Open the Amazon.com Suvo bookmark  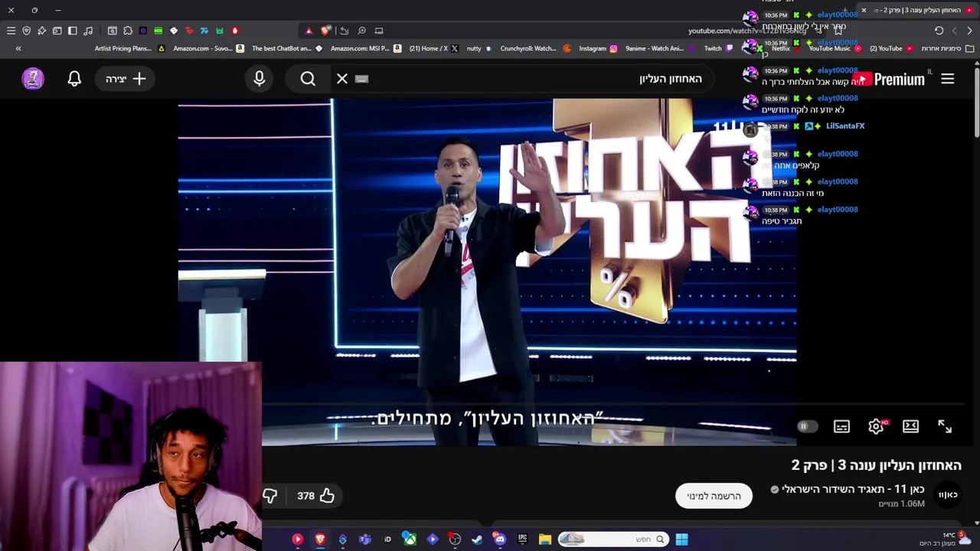click(208, 48)
